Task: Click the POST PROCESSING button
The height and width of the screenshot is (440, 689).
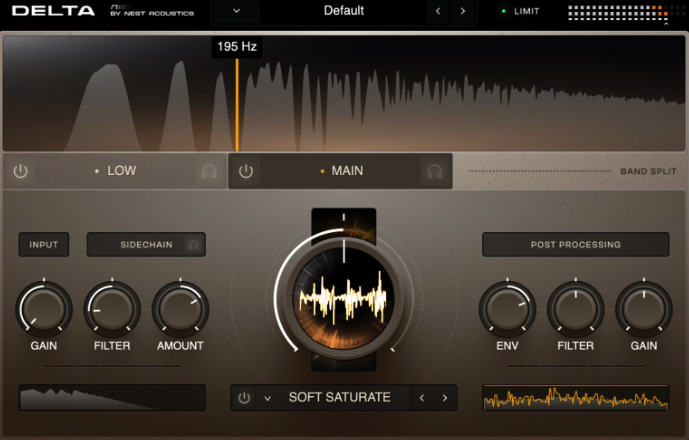Action: coord(575,244)
